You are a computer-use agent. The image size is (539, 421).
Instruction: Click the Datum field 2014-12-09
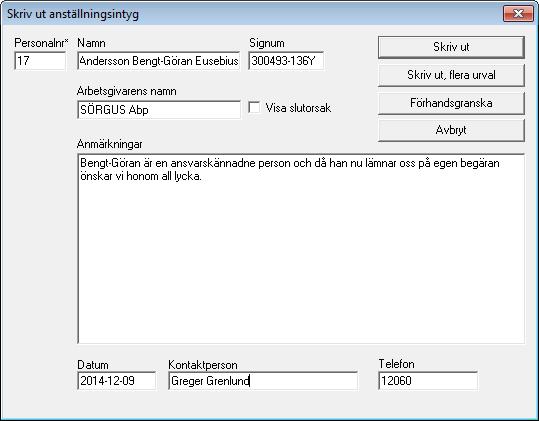(x=117, y=380)
